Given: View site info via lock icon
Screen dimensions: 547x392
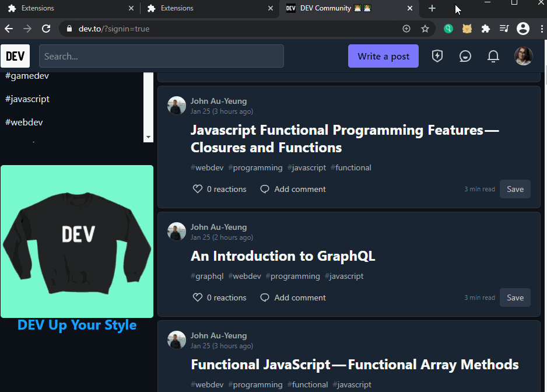Looking at the screenshot, I should pos(69,29).
